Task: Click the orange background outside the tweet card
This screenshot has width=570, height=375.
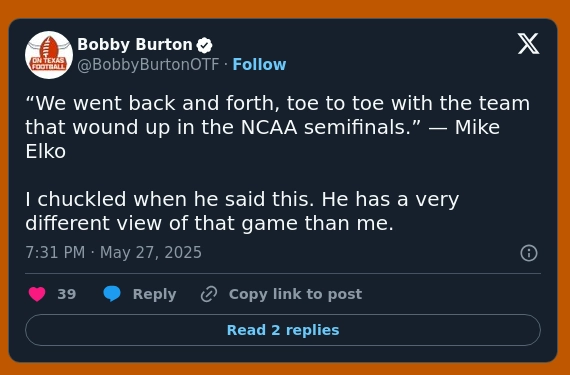Action: 285,8
